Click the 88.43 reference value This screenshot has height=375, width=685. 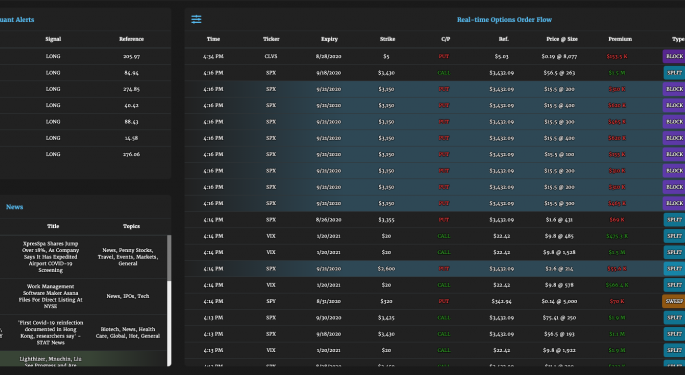tap(131, 122)
